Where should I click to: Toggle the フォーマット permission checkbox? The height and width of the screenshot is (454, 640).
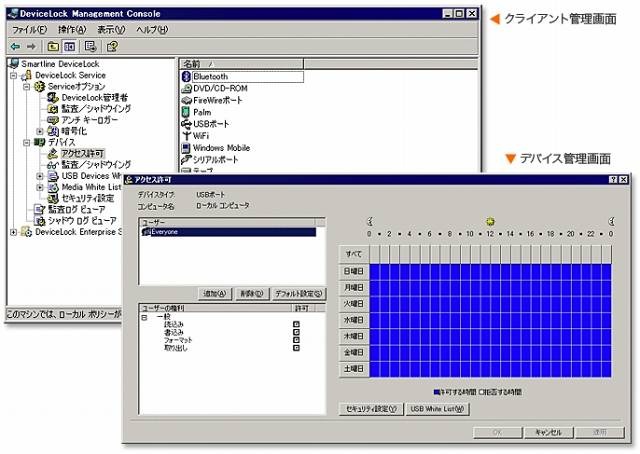(x=296, y=340)
